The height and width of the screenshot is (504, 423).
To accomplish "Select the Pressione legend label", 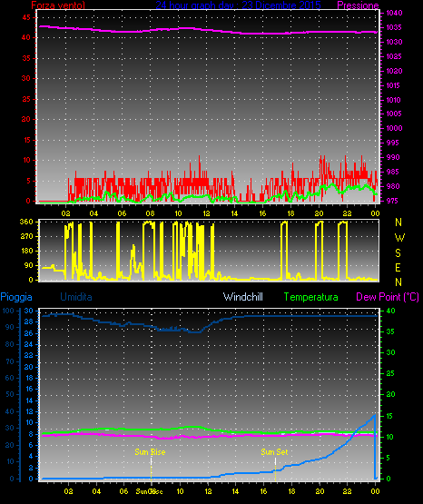I will (358, 5).
